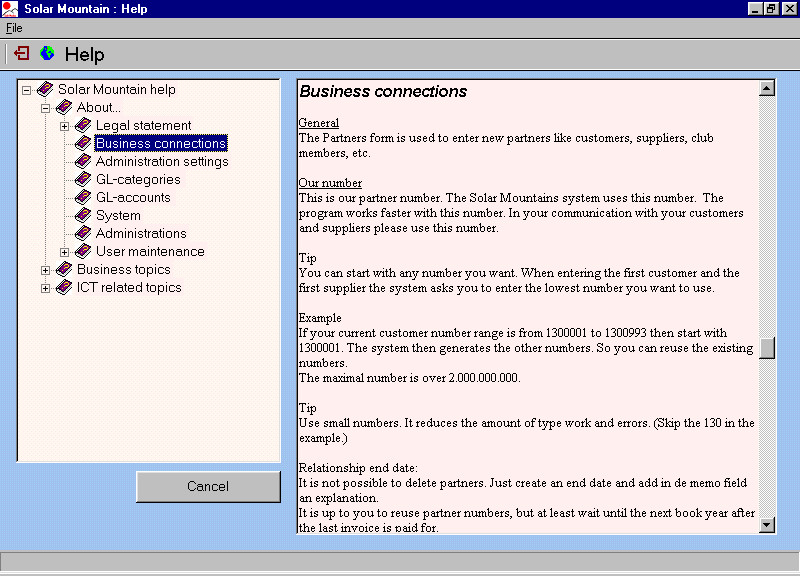
Task: Click the book icon beside ICT related topics
Action: click(64, 288)
